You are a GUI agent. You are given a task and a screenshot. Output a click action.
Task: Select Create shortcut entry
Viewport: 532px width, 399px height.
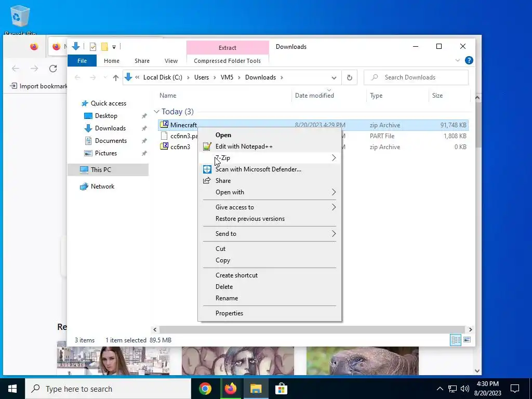click(270, 275)
